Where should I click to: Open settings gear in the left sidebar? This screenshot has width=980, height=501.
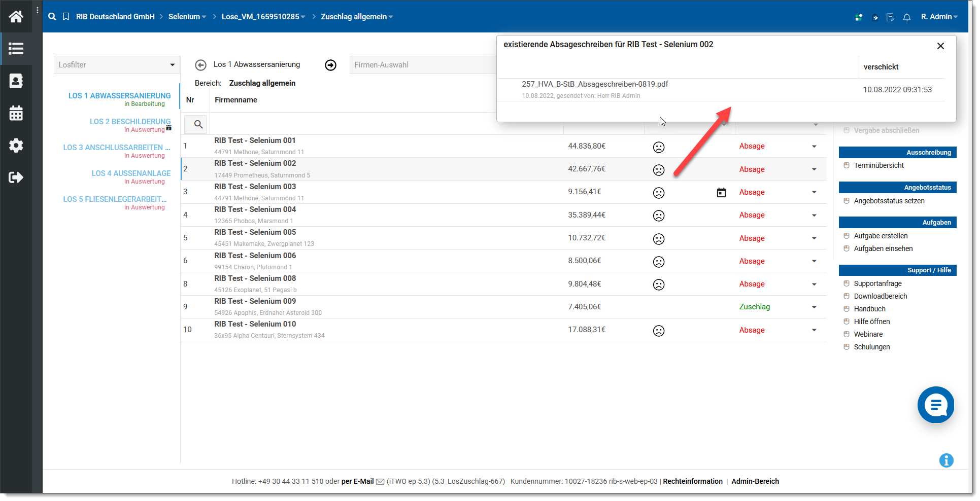(16, 146)
